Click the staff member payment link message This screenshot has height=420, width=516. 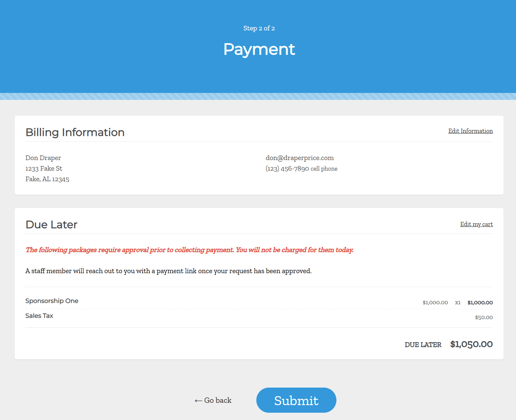click(168, 271)
